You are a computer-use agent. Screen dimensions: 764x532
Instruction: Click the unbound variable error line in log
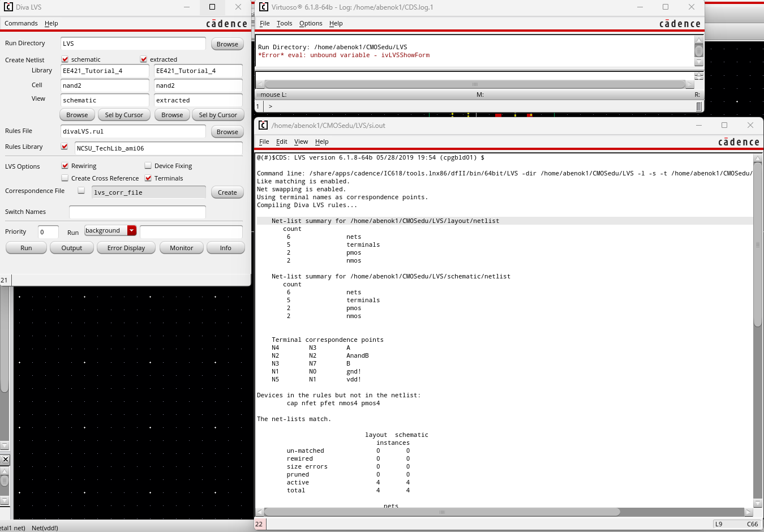point(344,55)
